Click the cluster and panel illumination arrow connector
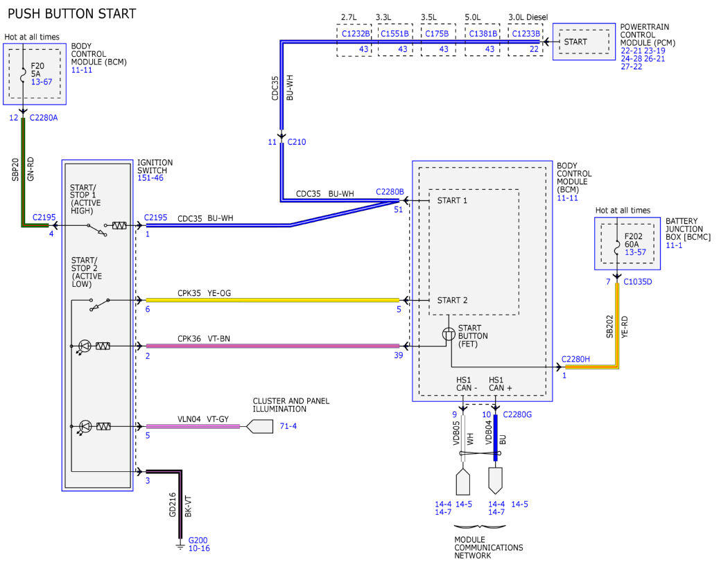The width and height of the screenshot is (728, 562). click(259, 426)
